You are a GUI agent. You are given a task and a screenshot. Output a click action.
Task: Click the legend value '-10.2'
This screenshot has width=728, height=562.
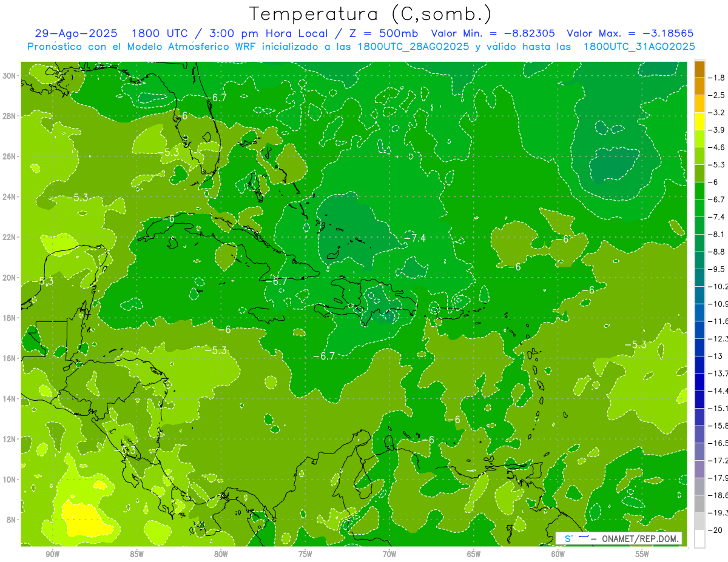[718, 286]
